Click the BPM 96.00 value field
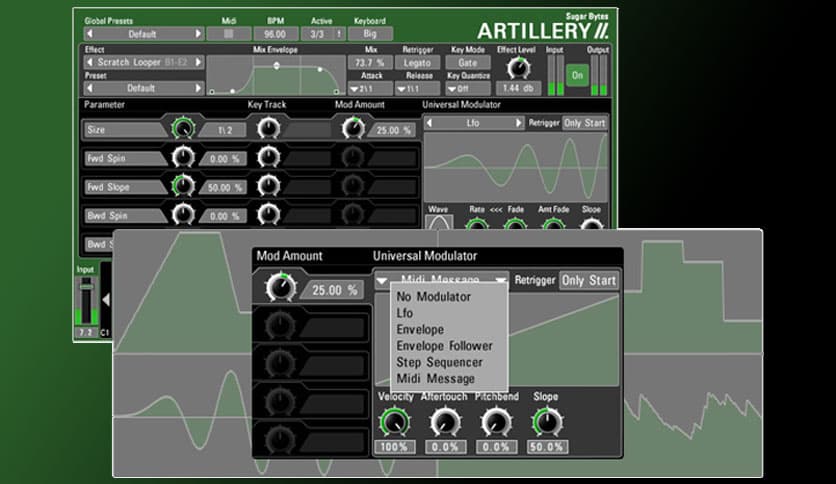 tap(275, 34)
